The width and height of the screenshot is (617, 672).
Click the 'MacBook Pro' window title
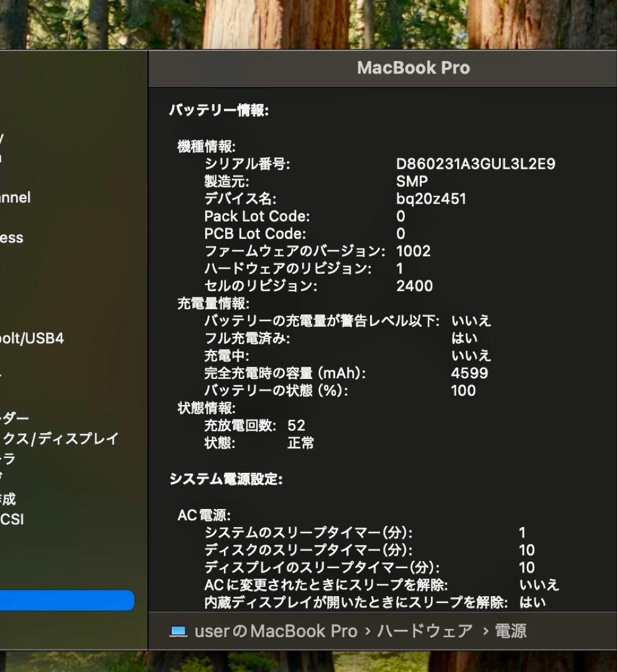click(414, 68)
